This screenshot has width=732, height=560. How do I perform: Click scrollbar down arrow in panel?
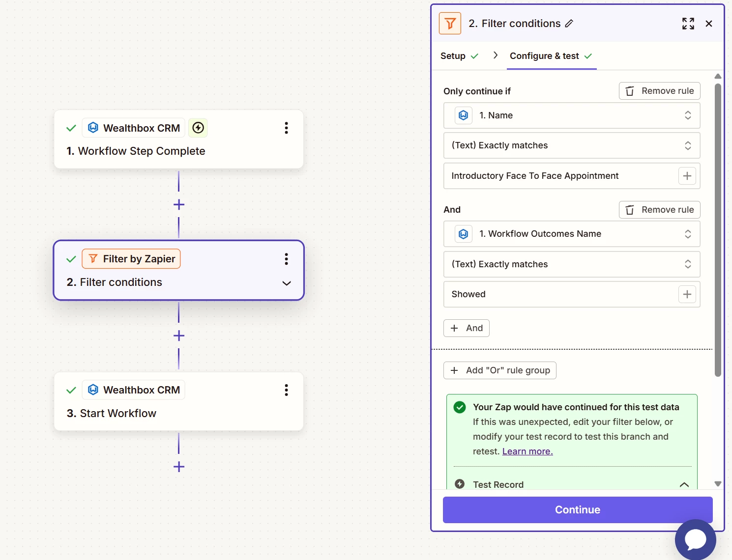point(718,484)
